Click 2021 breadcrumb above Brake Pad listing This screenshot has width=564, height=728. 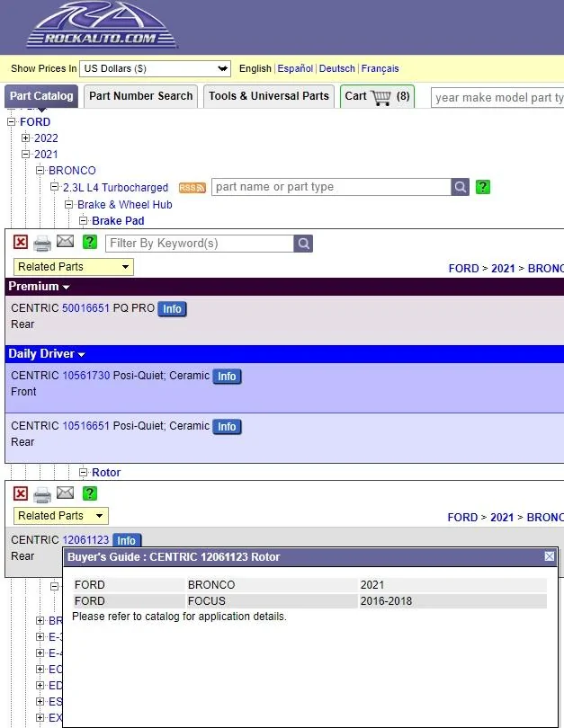[503, 269]
